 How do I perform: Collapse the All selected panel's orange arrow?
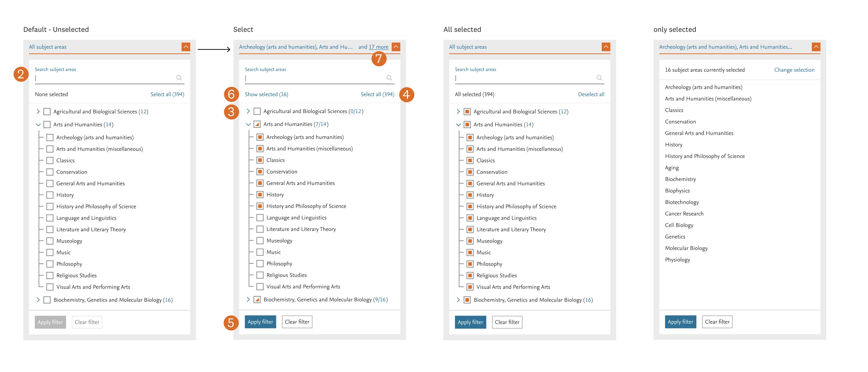pyautogui.click(x=606, y=47)
